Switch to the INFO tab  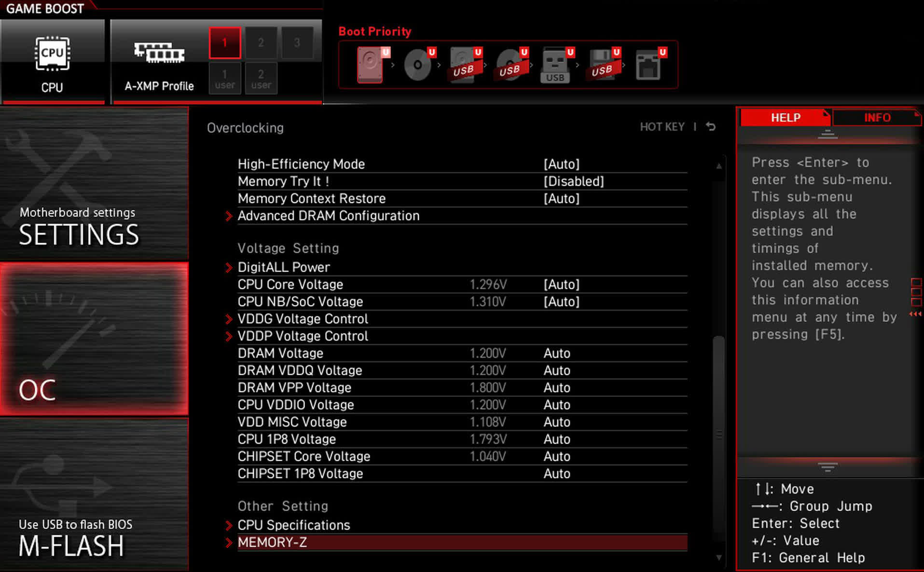coord(877,118)
